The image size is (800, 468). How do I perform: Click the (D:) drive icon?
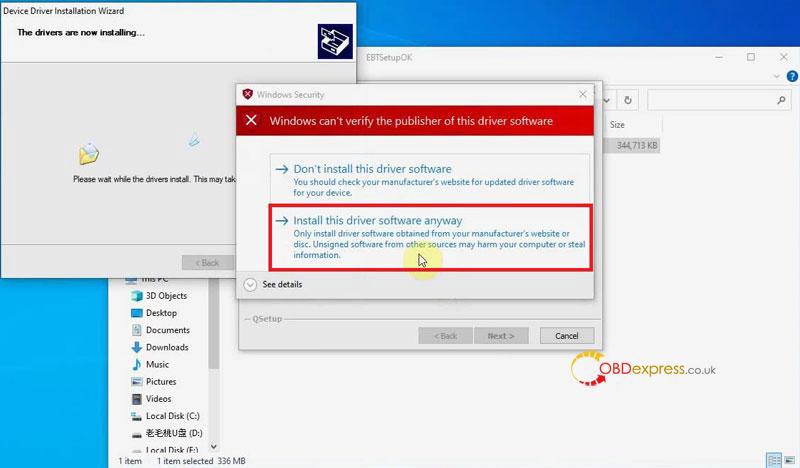tap(136, 435)
